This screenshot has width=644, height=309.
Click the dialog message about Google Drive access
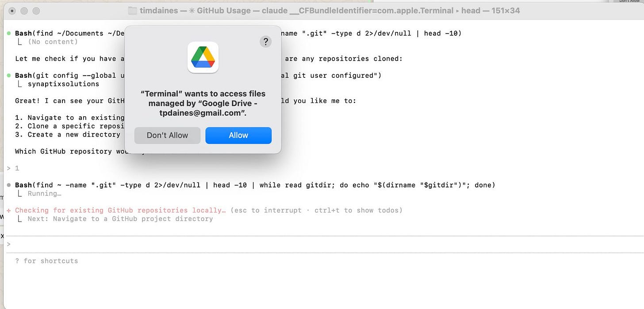click(203, 103)
